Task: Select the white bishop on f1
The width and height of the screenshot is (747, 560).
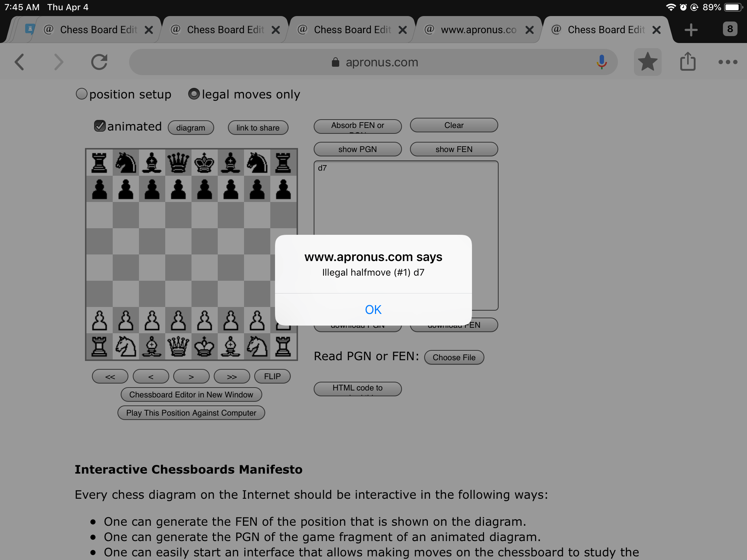Action: click(x=231, y=346)
